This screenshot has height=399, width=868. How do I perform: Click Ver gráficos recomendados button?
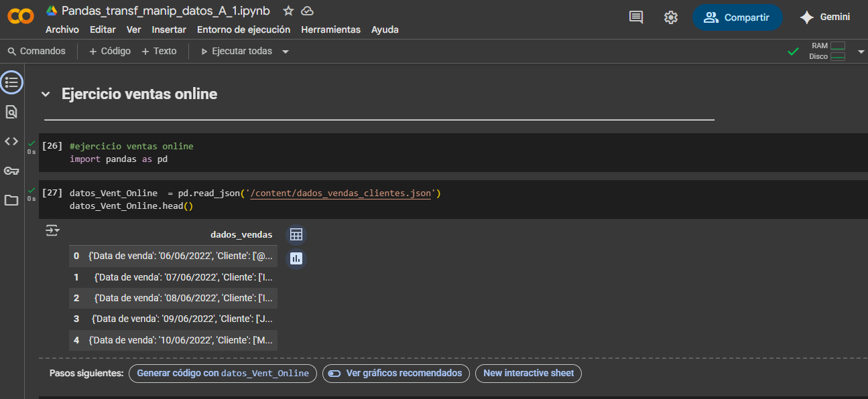coord(397,373)
